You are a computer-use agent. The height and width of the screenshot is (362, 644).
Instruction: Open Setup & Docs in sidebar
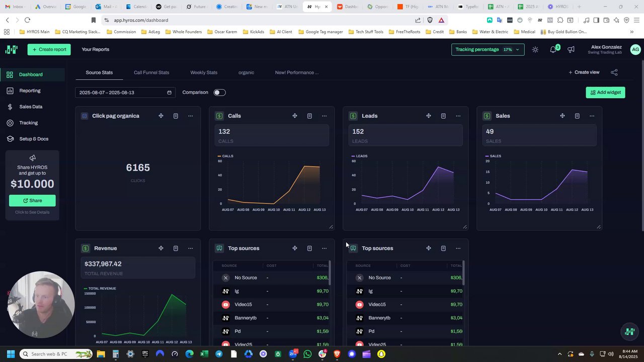click(32, 139)
